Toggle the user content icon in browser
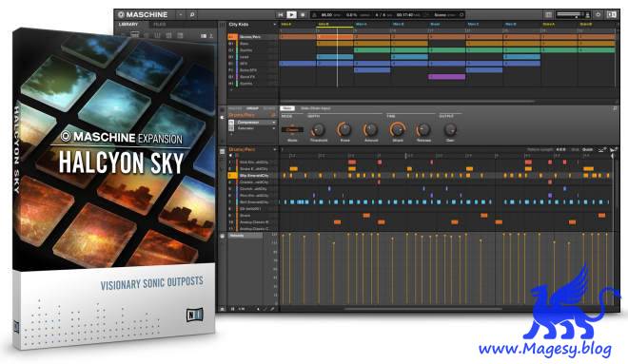 (x=211, y=36)
